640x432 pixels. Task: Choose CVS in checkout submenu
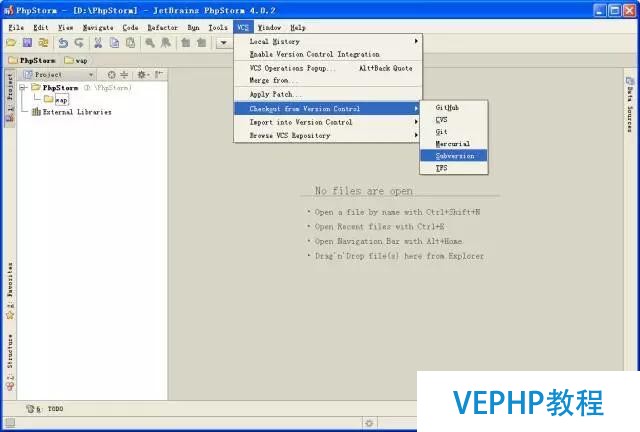click(454, 120)
